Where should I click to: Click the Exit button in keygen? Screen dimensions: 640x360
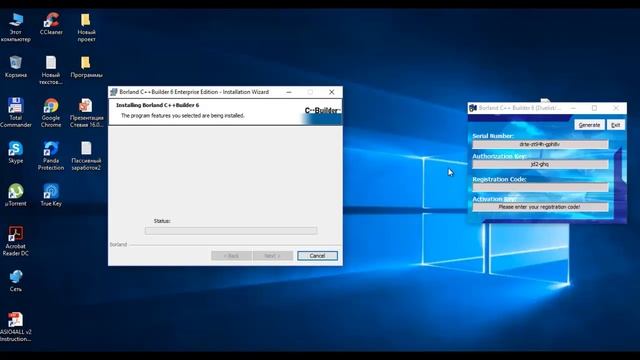click(616, 125)
